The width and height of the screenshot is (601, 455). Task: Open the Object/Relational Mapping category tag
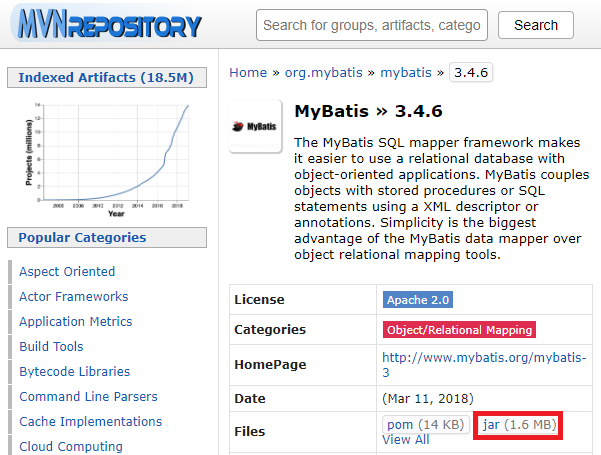(459, 330)
